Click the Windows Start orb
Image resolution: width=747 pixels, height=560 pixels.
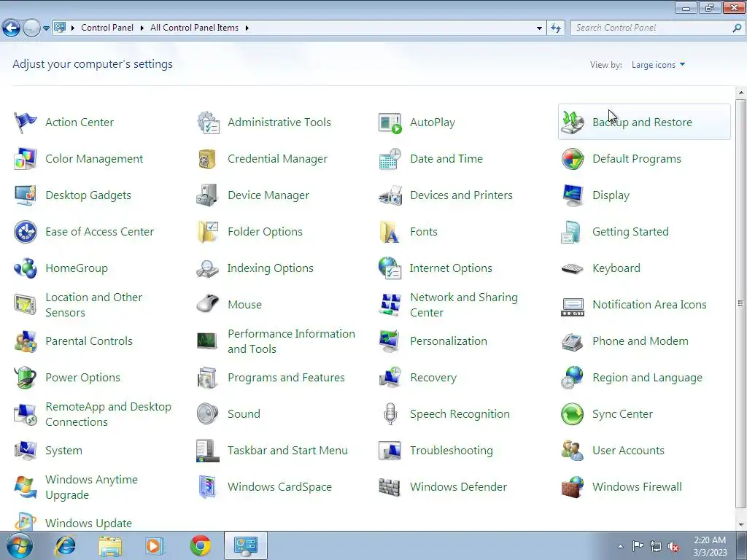[19, 545]
